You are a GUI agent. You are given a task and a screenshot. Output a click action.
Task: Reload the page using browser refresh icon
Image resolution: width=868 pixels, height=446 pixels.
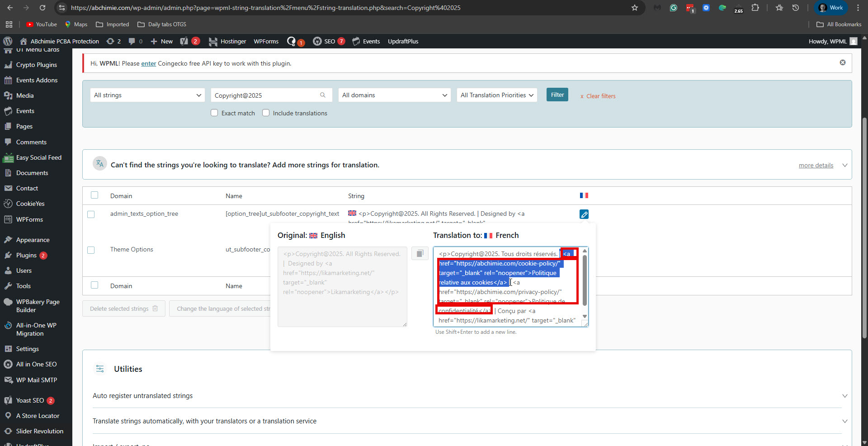point(42,8)
